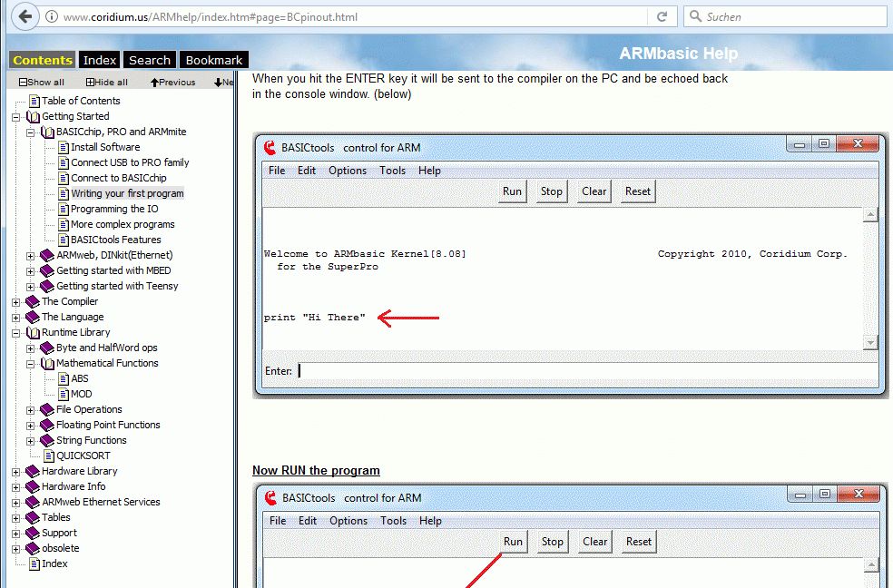Expand The Compiler tree node
Viewport: 893px width, 588px height.
point(16,302)
